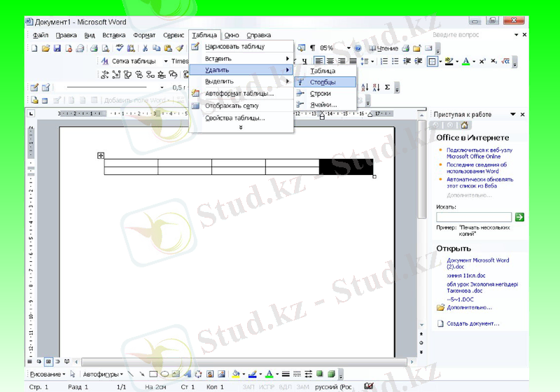Open the Microsoft Word help icon
The width and height of the screenshot is (560, 392).
point(358,48)
